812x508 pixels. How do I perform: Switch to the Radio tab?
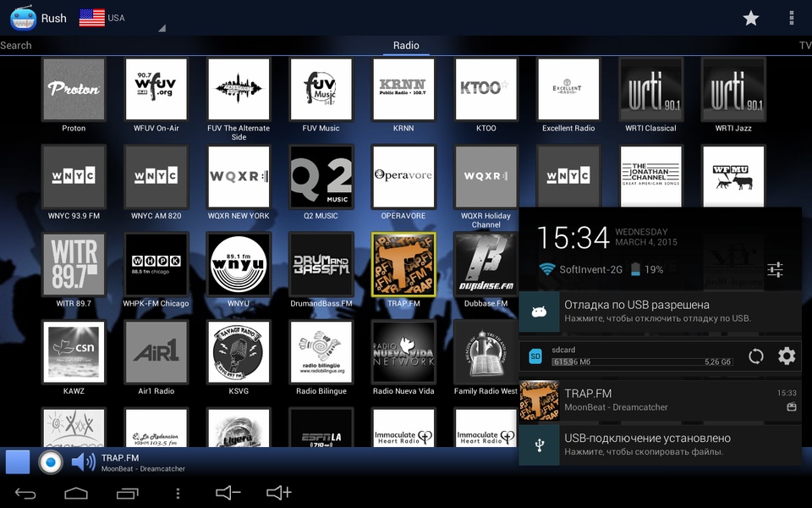406,45
